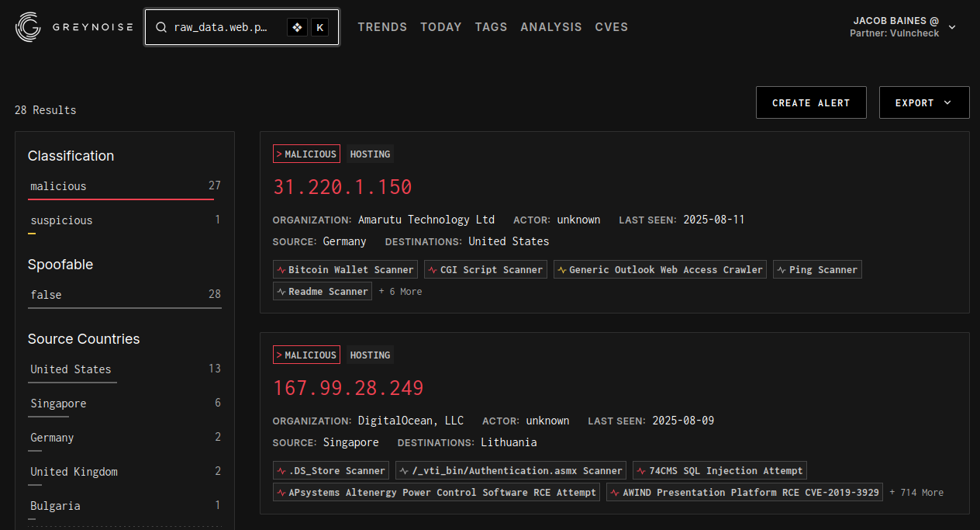This screenshot has height=530, width=980.
Task: Navigate to the CVES section
Action: click(612, 26)
